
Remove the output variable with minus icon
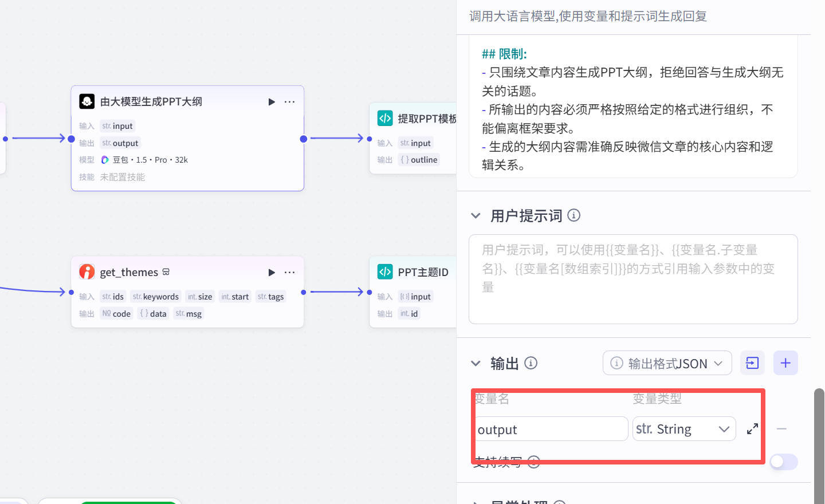pos(781,429)
